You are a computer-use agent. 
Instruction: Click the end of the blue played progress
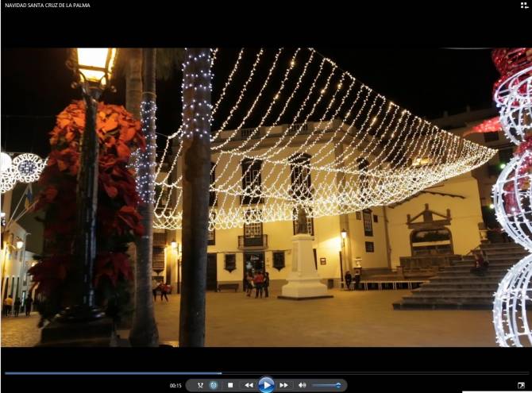(221, 372)
